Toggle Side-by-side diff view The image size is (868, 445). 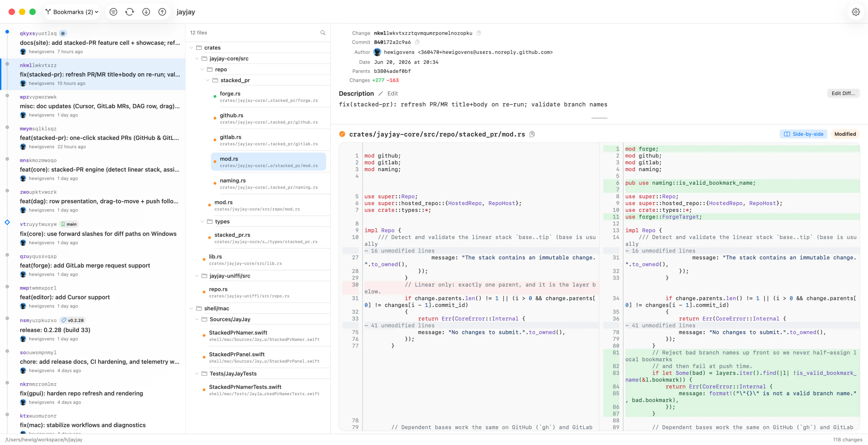pos(804,134)
